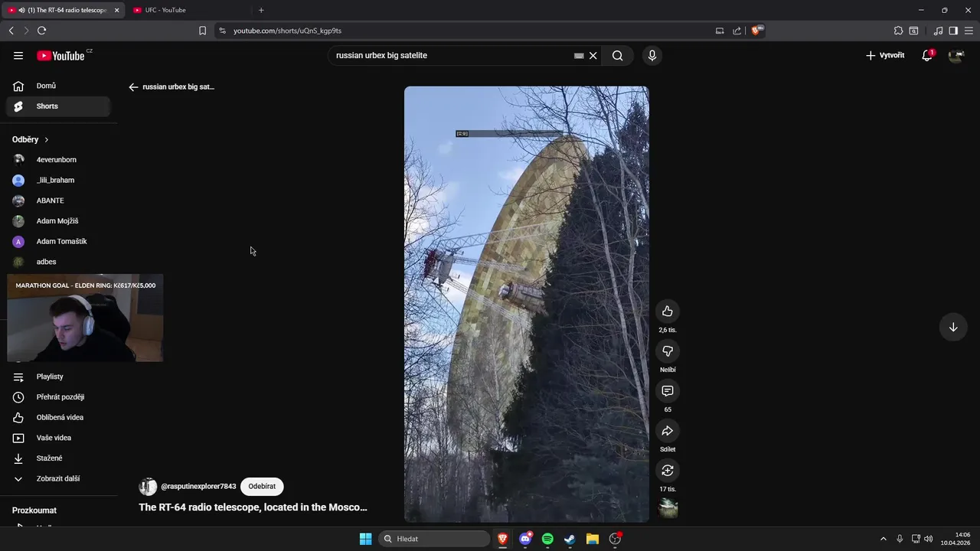
Task: Open Steam from the taskbar
Action: tap(570, 539)
